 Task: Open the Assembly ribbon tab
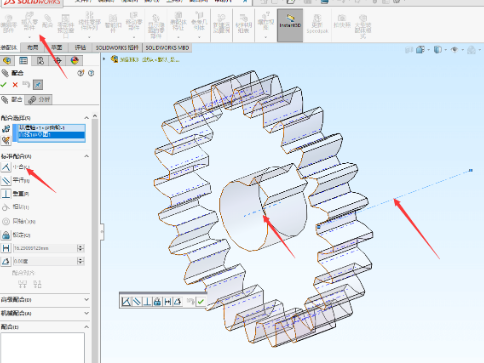(x=9, y=48)
